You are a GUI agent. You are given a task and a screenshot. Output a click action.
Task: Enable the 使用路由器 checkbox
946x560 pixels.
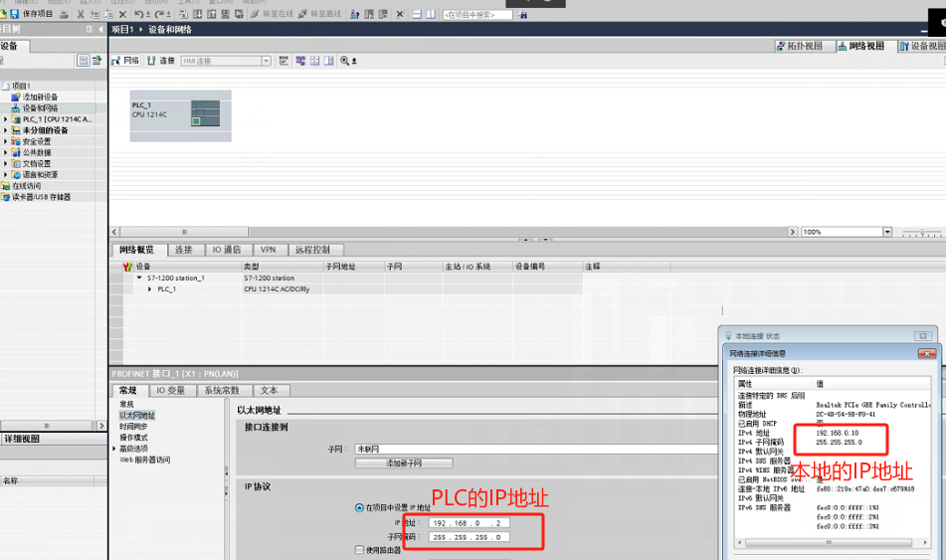pyautogui.click(x=359, y=550)
